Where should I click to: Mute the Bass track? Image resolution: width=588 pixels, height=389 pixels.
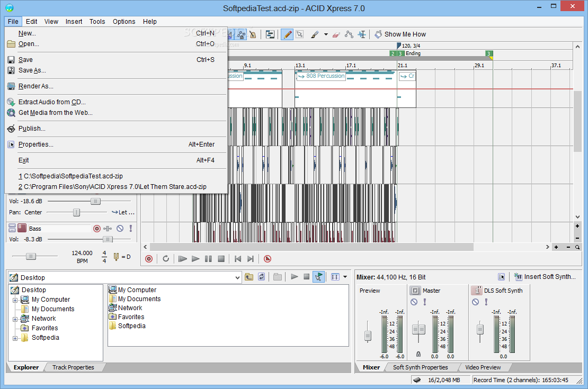120,229
